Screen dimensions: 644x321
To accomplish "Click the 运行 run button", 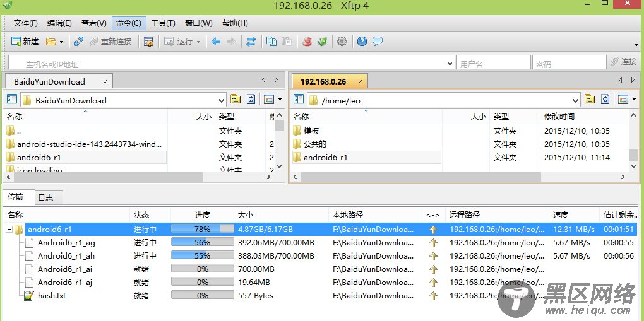I will (x=178, y=42).
